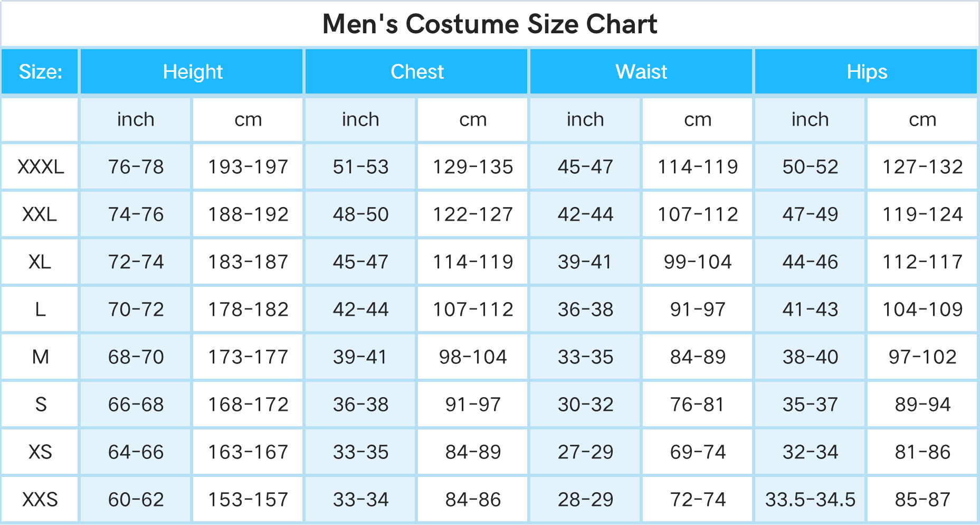
Task: Select the 168-172 height cm cell
Action: (x=248, y=405)
